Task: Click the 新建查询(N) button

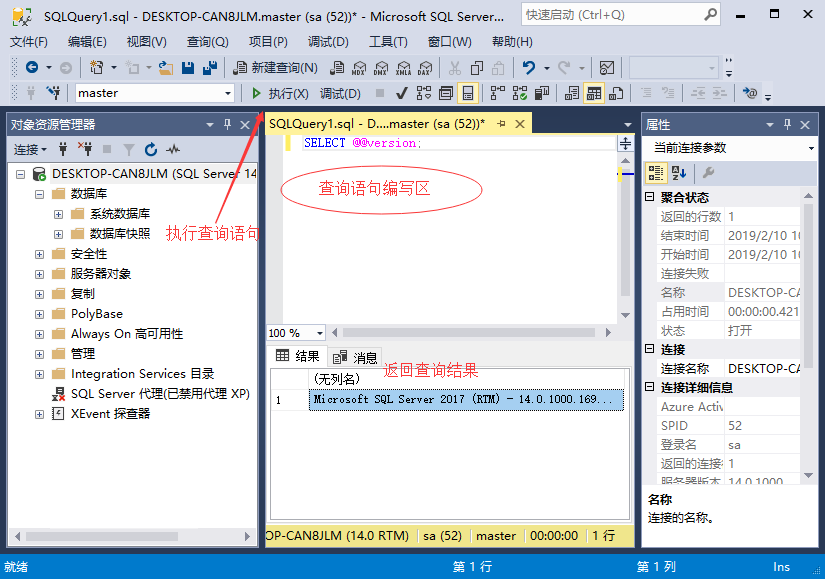Action: point(275,67)
